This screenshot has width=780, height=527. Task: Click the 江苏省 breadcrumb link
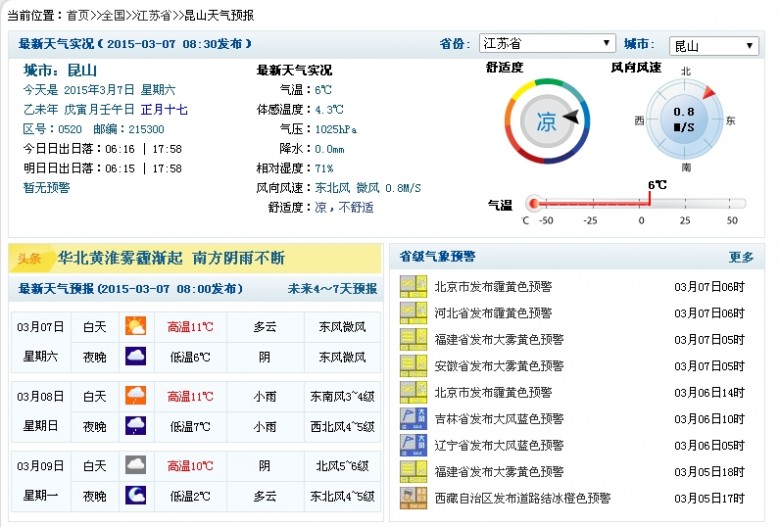154,15
